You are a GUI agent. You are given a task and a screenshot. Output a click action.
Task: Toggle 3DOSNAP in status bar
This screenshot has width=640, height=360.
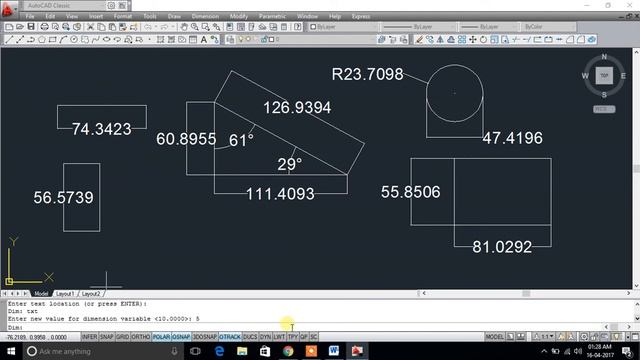204,337
